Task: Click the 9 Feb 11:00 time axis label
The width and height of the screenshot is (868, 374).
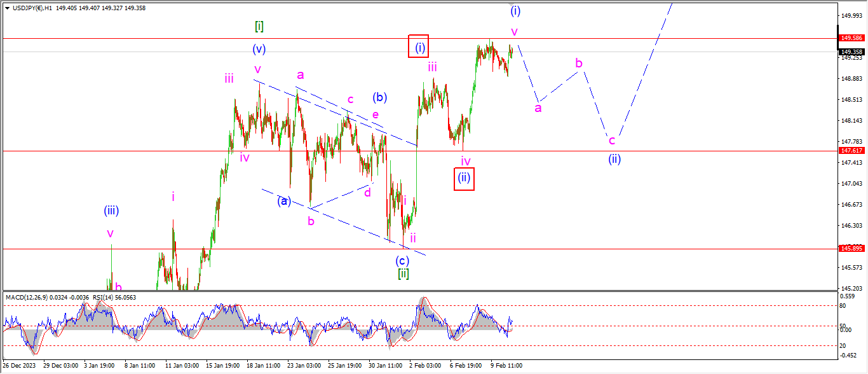Action: pos(506,366)
